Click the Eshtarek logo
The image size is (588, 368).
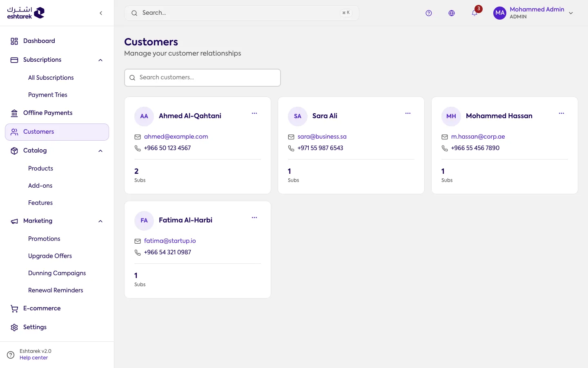tap(26, 13)
